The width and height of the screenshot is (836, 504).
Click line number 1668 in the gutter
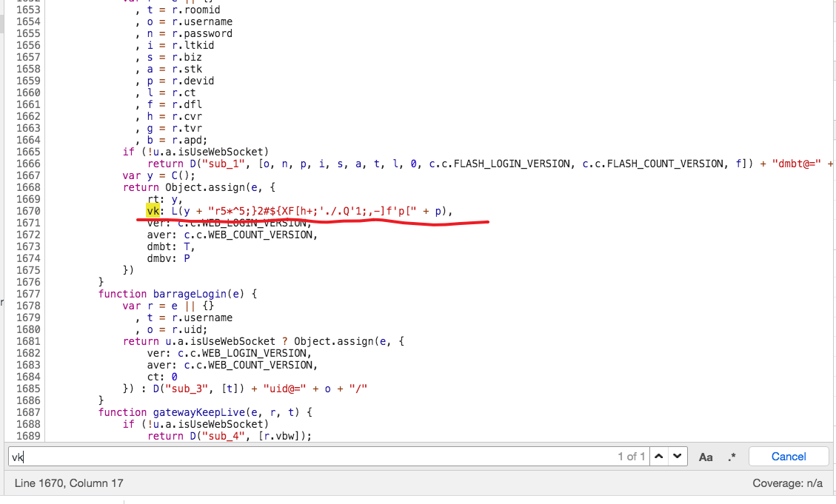point(28,187)
